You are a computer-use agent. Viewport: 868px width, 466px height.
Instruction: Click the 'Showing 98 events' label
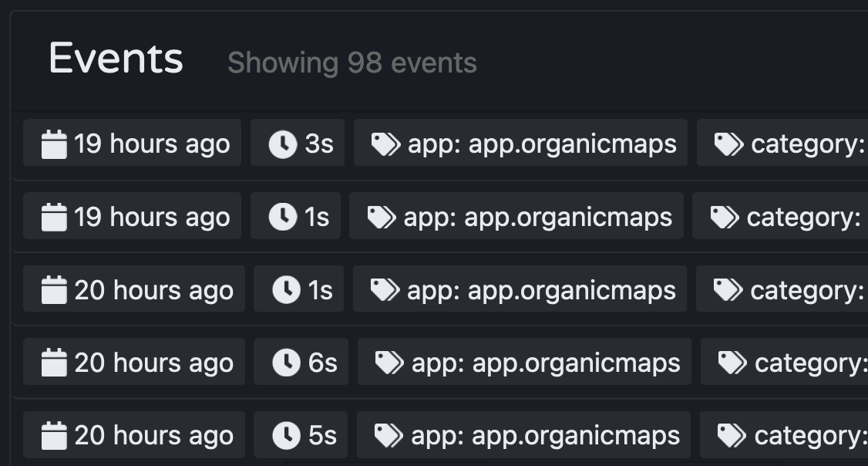352,63
